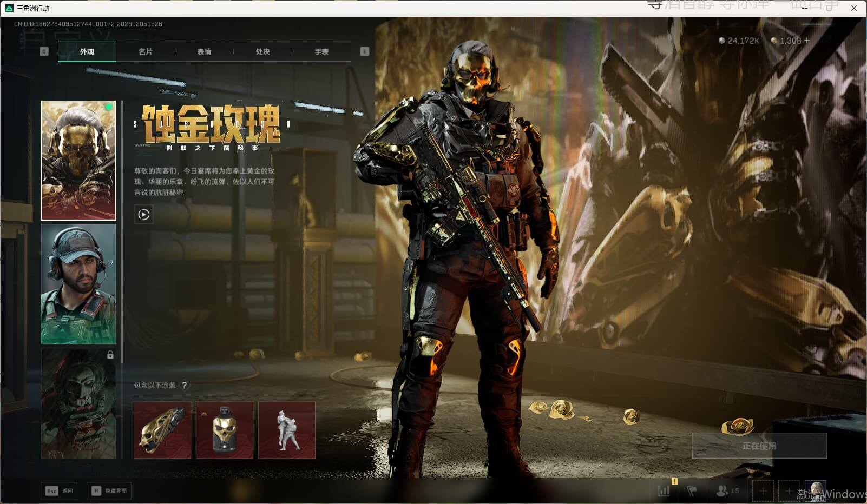The width and height of the screenshot is (867, 504).
Task: Close the 三角洲行动 window
Action: [x=853, y=8]
